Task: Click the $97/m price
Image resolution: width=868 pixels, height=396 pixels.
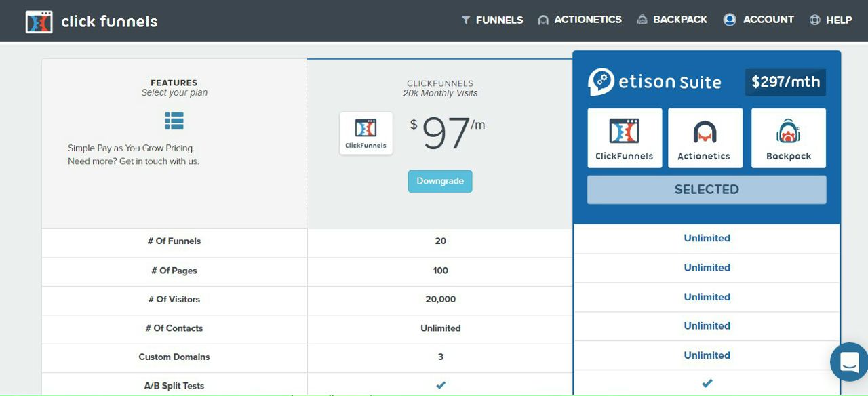Action: pyautogui.click(x=448, y=134)
